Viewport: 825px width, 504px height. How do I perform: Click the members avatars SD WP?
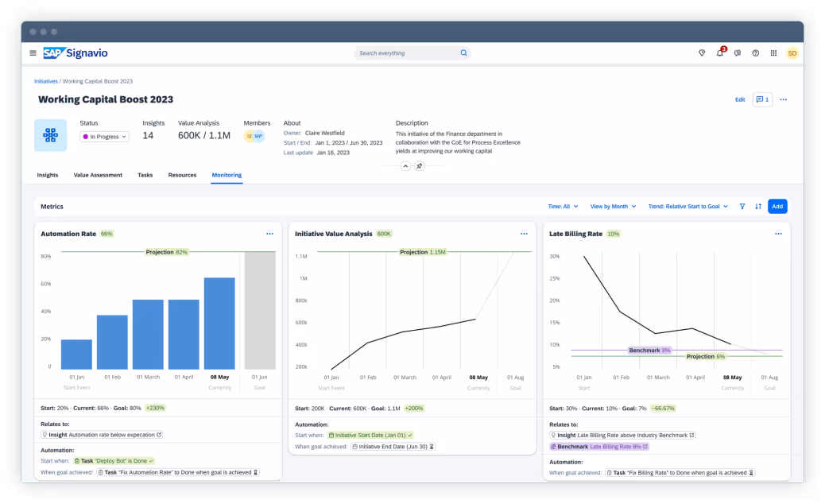[254, 136]
